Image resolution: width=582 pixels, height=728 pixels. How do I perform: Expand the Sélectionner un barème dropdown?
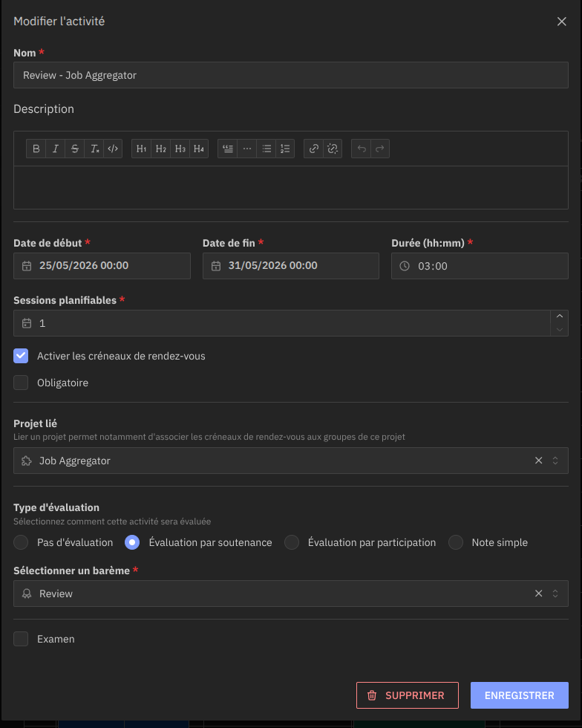click(x=555, y=594)
